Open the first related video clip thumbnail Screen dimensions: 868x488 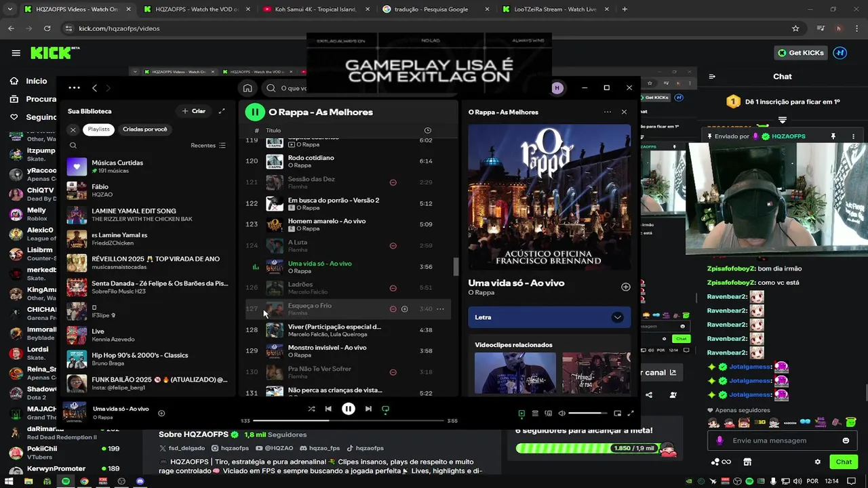click(515, 373)
